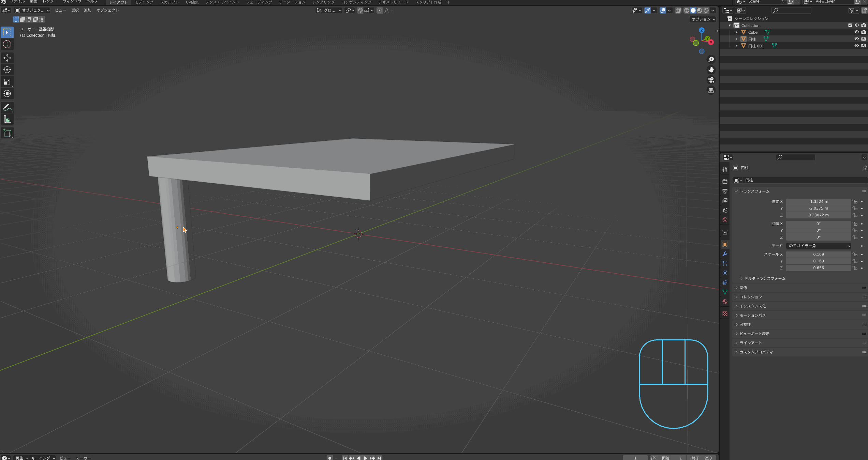Open rotation mode XYZ オイラー角 dropdown
Image resolution: width=868 pixels, height=460 pixels.
818,246
